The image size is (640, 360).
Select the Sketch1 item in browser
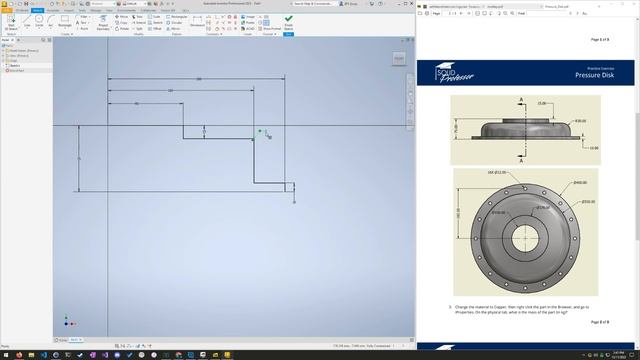pos(15,65)
